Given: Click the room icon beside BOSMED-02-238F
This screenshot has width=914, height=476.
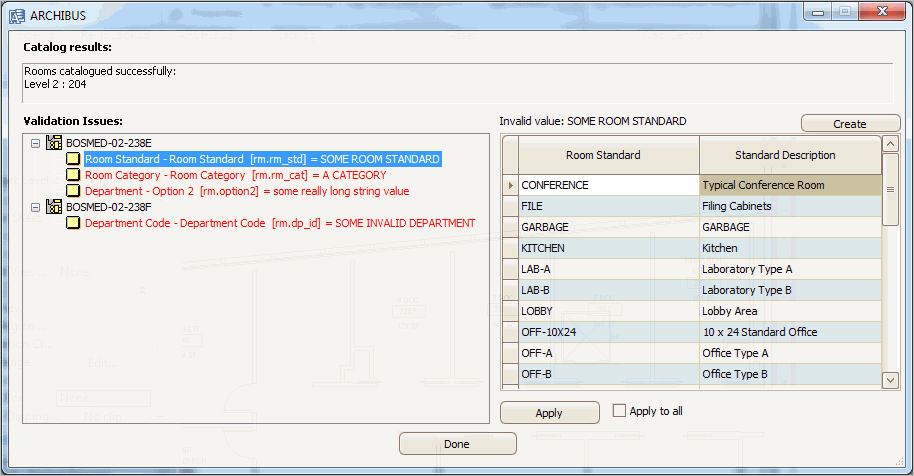Looking at the screenshot, I should (54, 207).
